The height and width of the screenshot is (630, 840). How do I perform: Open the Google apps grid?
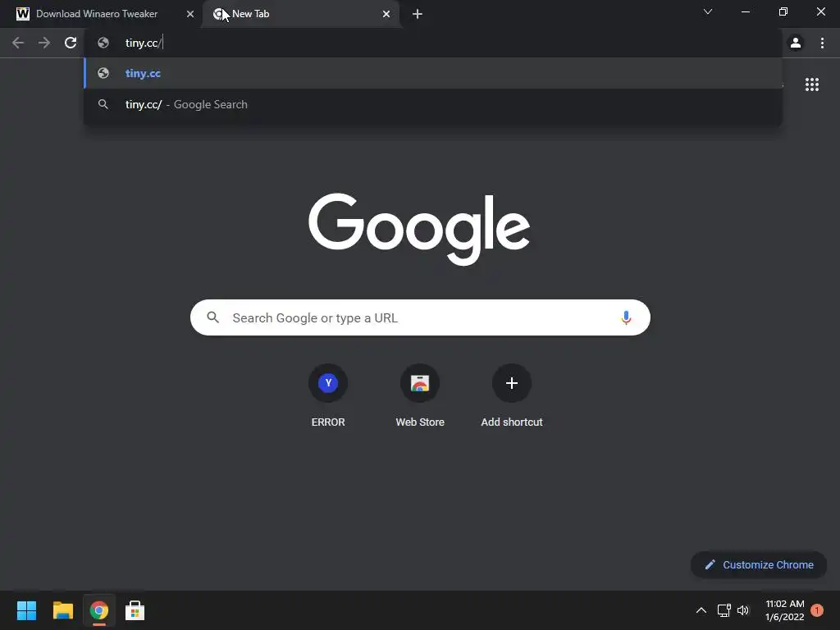click(x=811, y=84)
